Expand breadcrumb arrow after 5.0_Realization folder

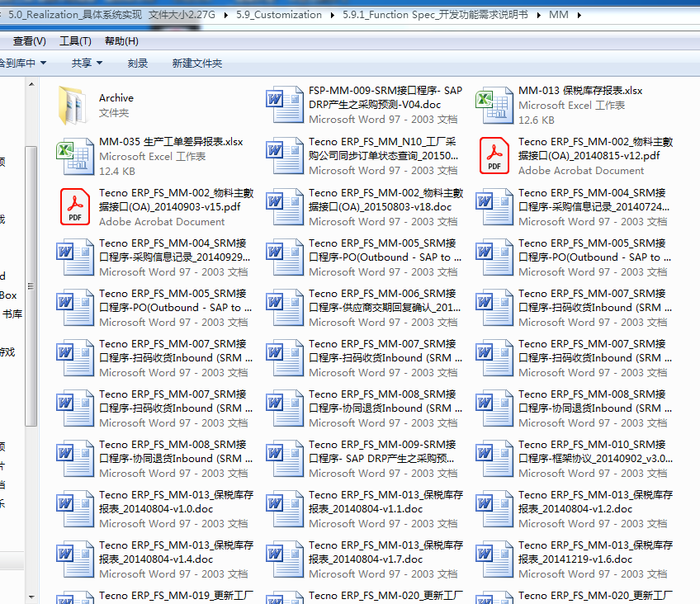coord(226,15)
